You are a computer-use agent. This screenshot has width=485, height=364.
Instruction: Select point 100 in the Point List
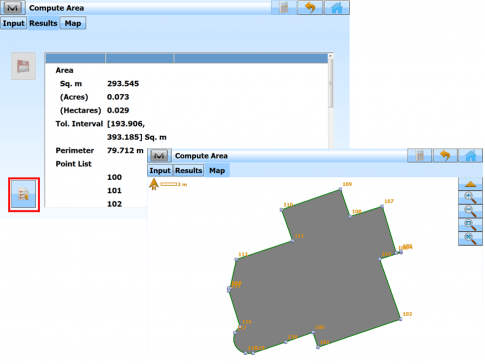[114, 177]
